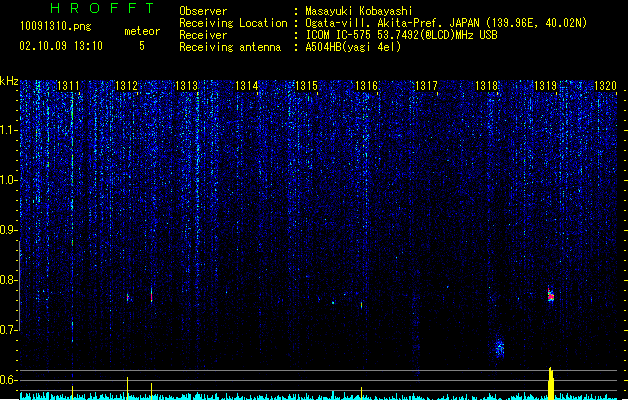Click the 0.9 kHz axis label

(9, 230)
